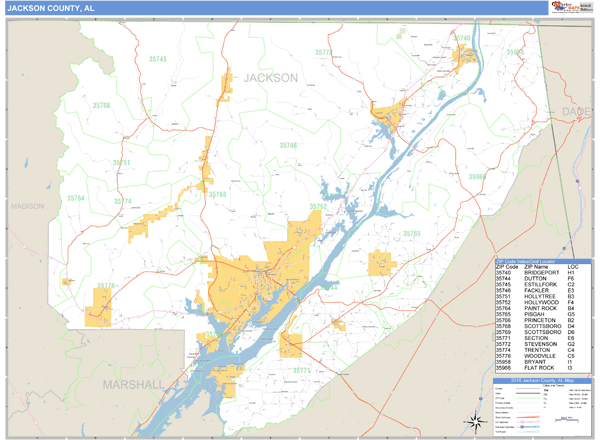Click the JACKSON county label on the map
This screenshot has height=440, width=600.
271,78
